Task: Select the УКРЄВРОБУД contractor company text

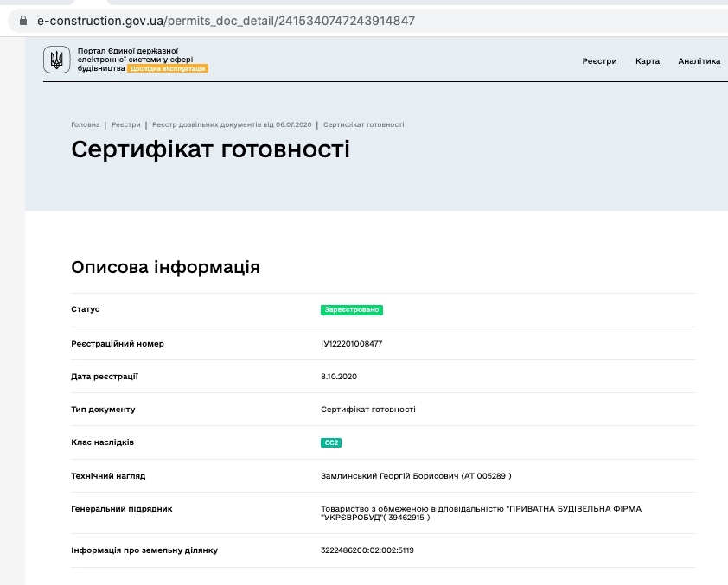Action: 481,513
